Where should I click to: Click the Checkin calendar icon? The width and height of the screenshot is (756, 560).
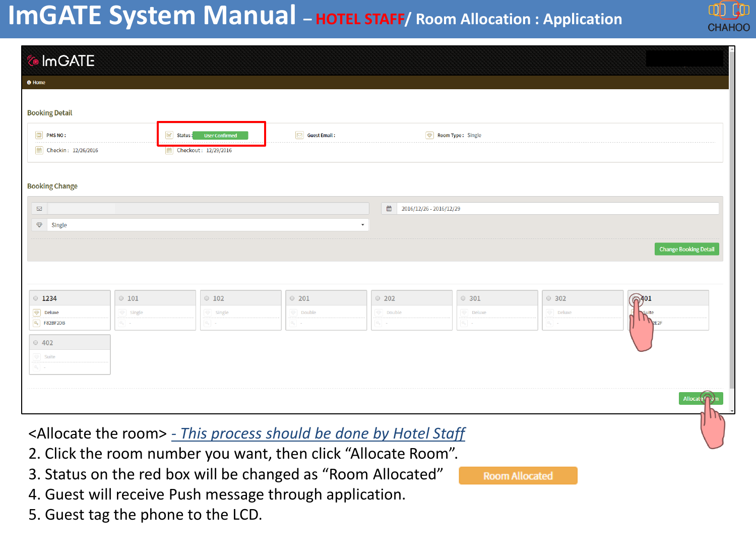coord(39,150)
